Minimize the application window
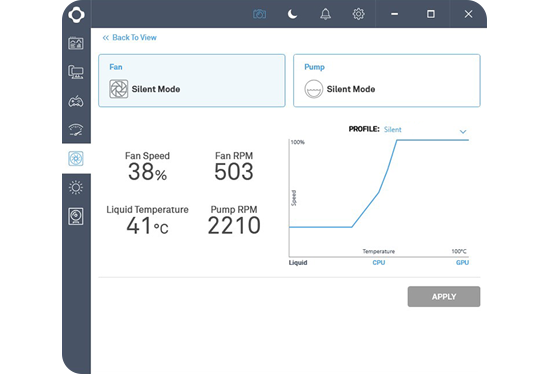This screenshot has width=549, height=374. pos(395,14)
